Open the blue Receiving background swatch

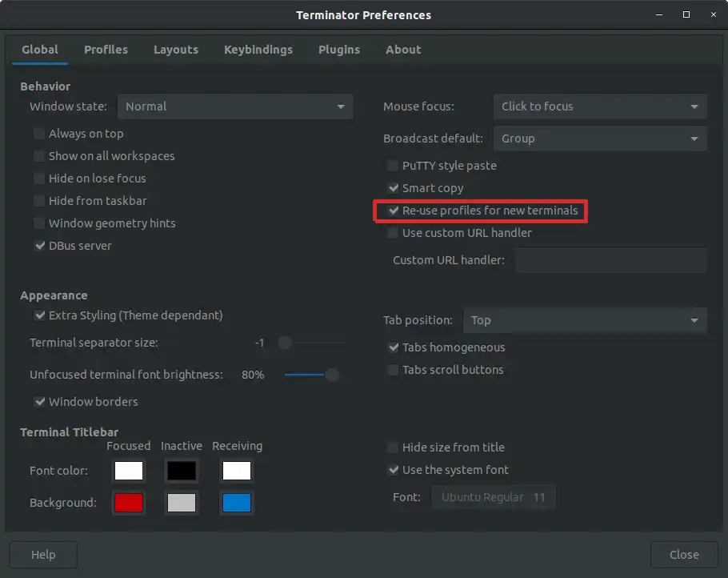coord(236,503)
